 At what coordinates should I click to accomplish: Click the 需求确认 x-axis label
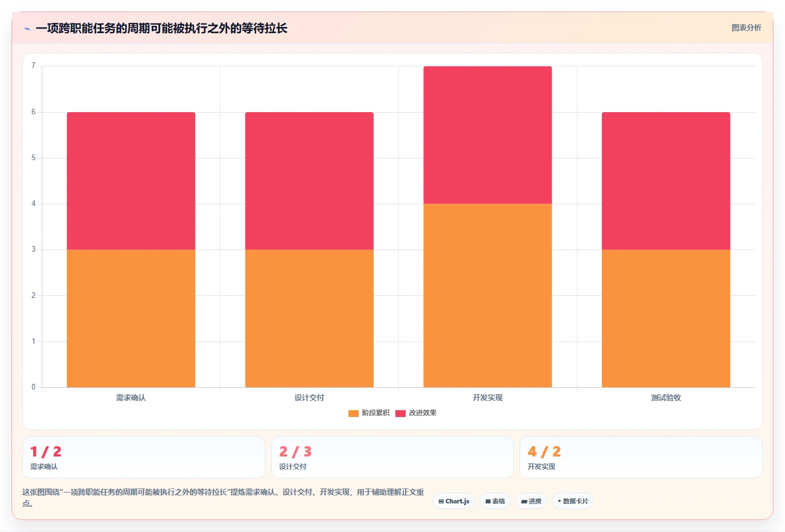pyautogui.click(x=131, y=398)
